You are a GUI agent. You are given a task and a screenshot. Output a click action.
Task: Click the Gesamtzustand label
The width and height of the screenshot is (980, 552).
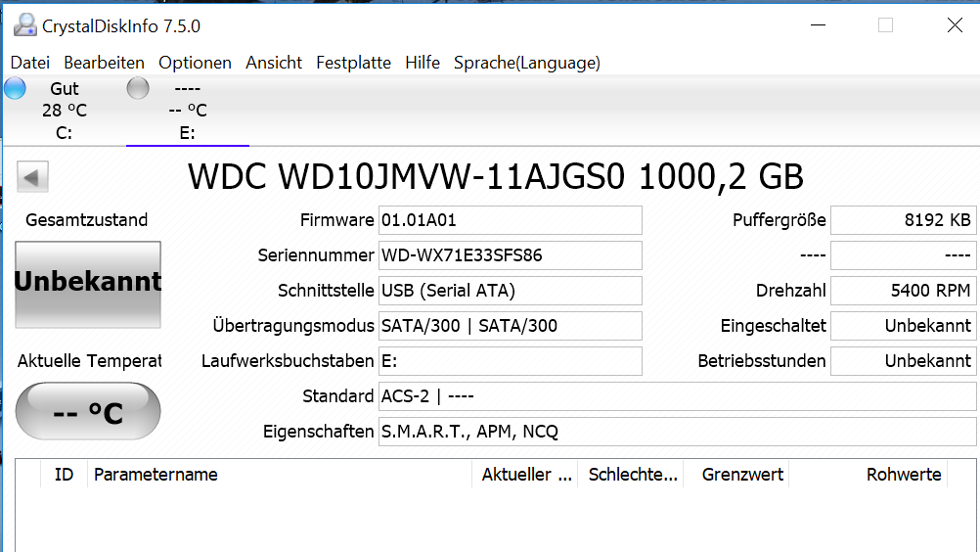87,220
